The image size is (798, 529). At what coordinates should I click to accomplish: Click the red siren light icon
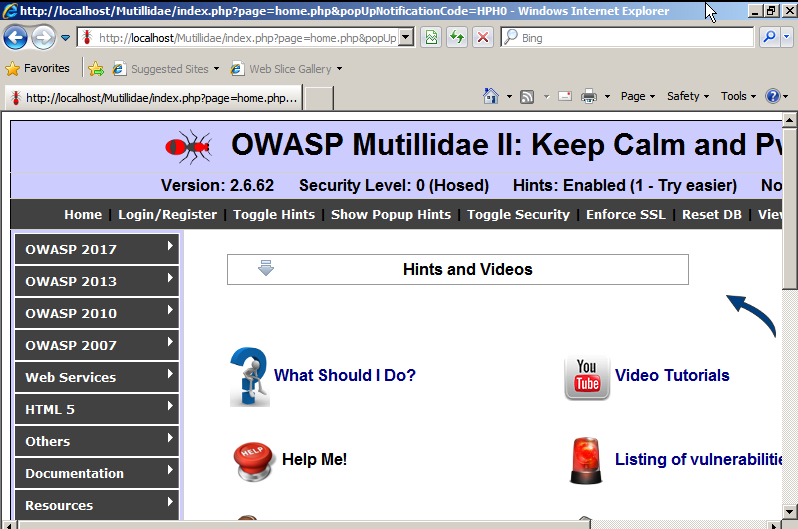click(586, 461)
